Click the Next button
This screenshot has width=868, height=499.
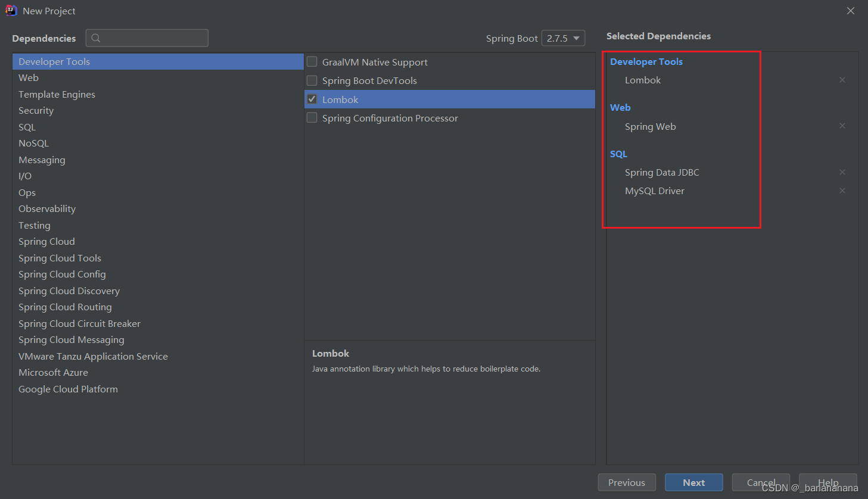point(694,482)
